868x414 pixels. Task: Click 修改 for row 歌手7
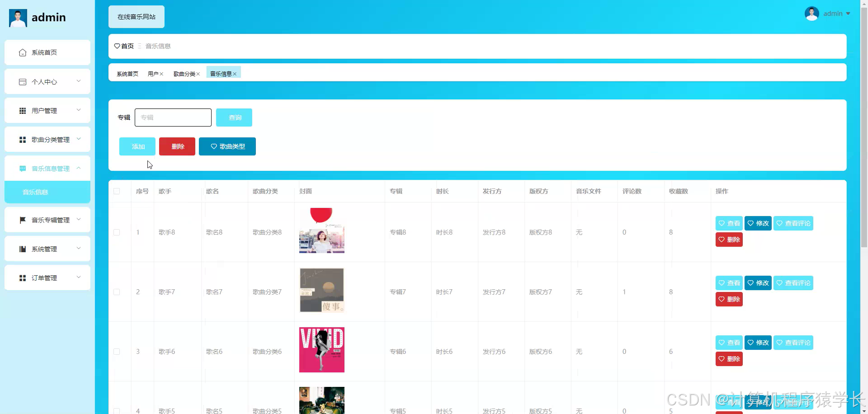(x=758, y=283)
